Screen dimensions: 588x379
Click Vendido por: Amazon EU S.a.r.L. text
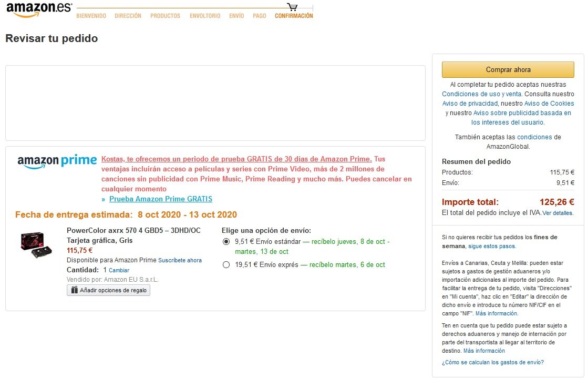click(x=112, y=280)
